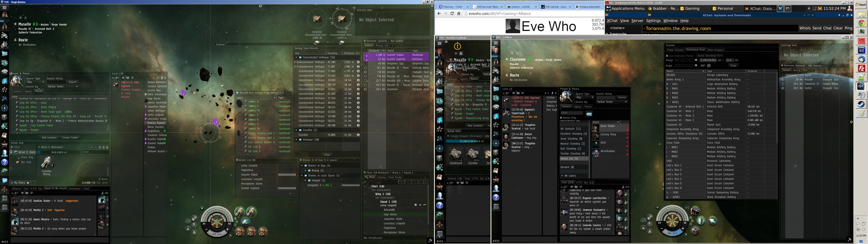Click the Add Location button

click(49, 138)
